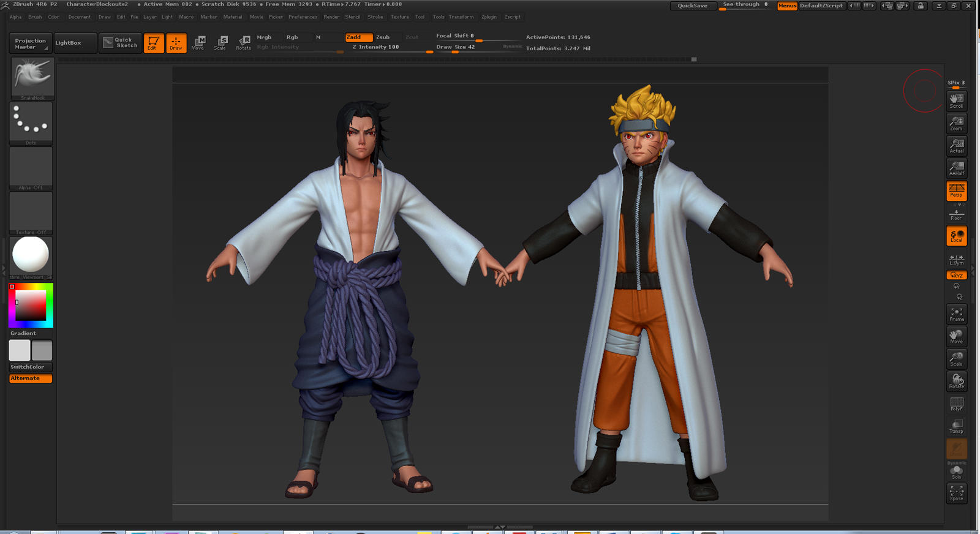
Task: Click the DefaultZScript button
Action: click(x=821, y=6)
